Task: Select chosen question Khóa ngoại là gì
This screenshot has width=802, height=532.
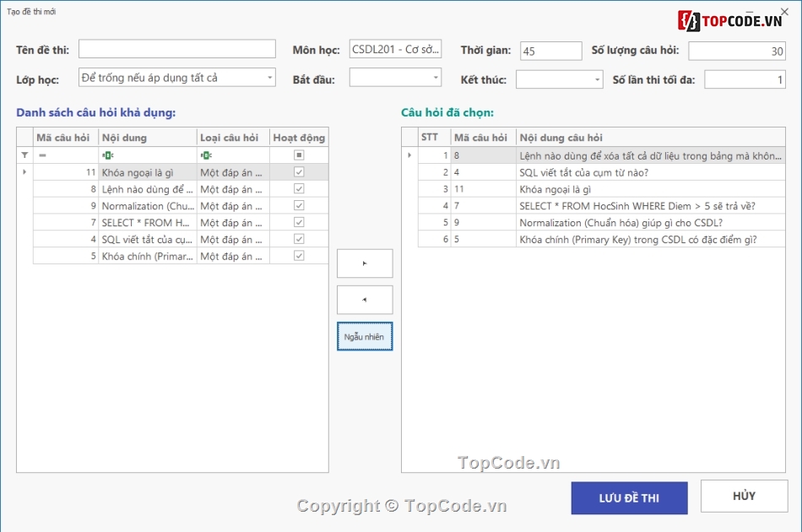Action: pos(601,189)
